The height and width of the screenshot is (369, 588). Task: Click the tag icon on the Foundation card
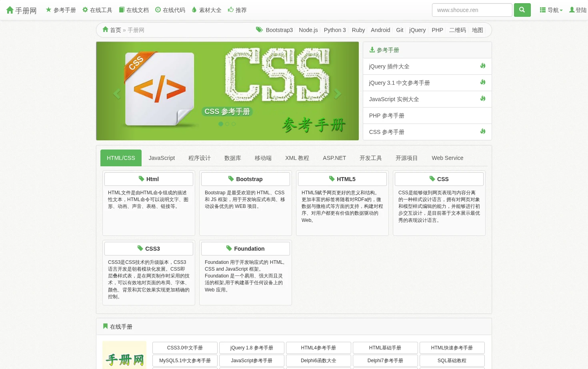pyautogui.click(x=229, y=248)
